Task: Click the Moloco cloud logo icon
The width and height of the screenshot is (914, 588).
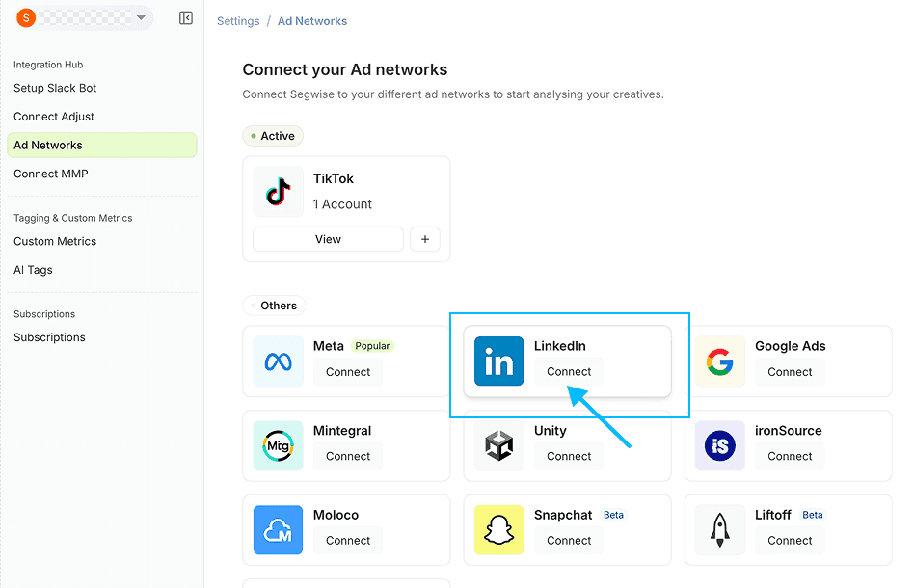Action: coord(278,530)
